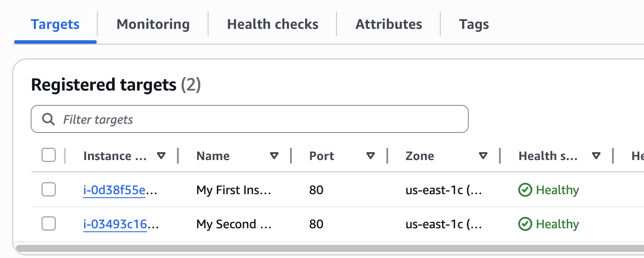644x258 pixels.
Task: Open the Health checks tab
Action: [272, 24]
